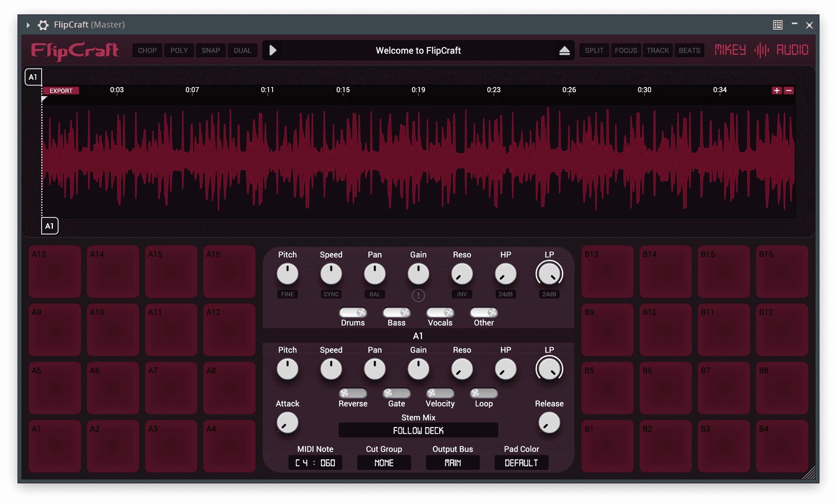Click the master Pitch knob
This screenshot has width=837, height=504.
point(287,274)
